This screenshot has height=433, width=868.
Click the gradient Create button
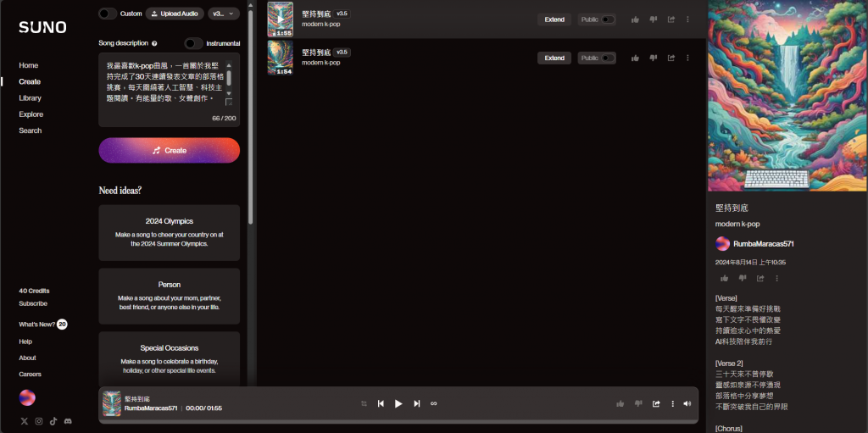tap(170, 150)
